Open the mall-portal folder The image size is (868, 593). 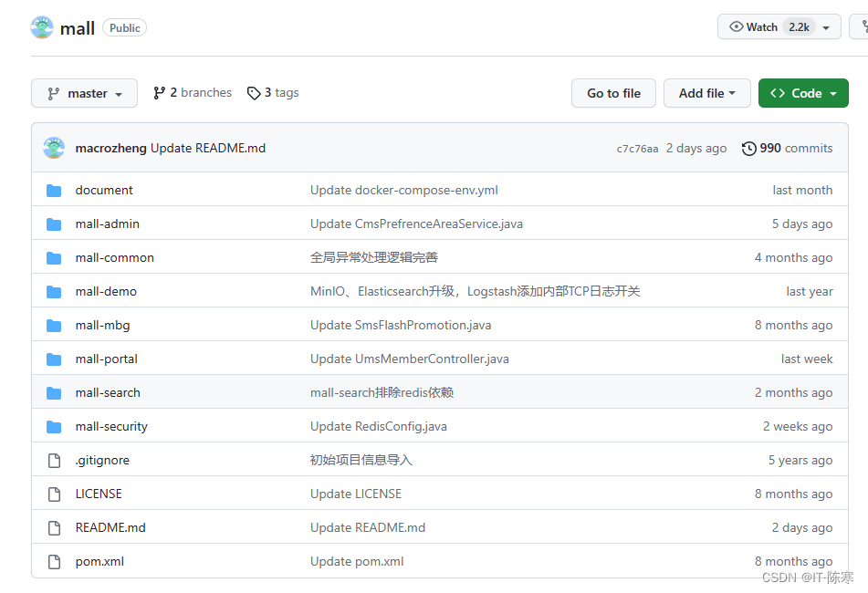(106, 359)
